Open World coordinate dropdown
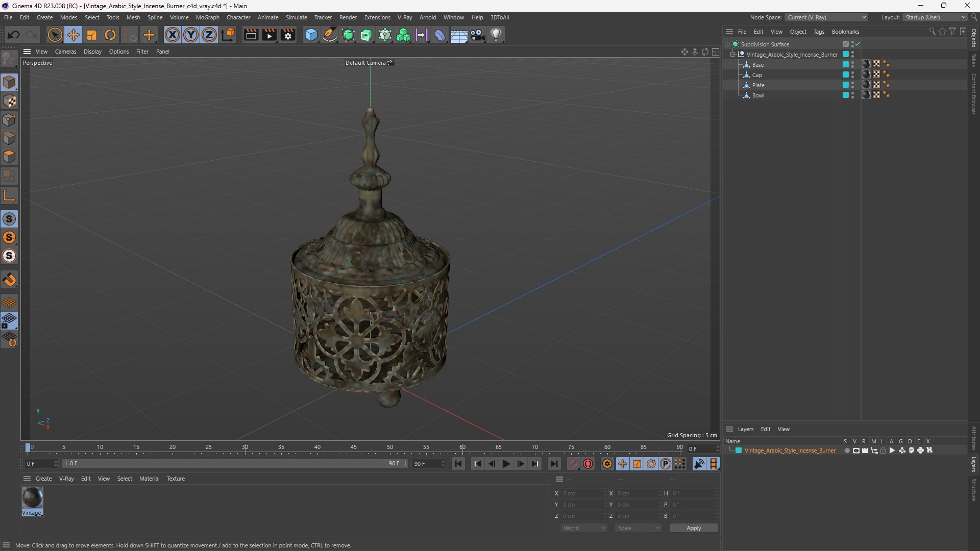Image resolution: width=980 pixels, height=551 pixels. click(x=584, y=528)
